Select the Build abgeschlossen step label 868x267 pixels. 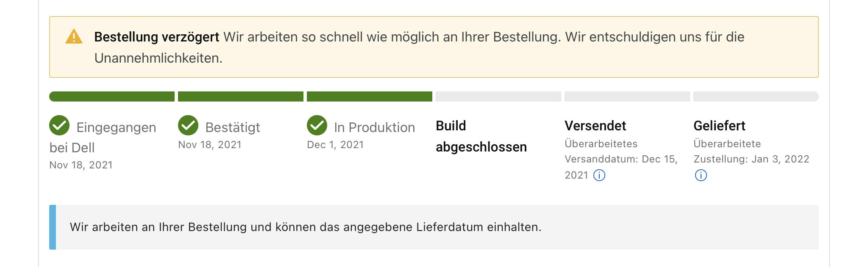click(481, 136)
